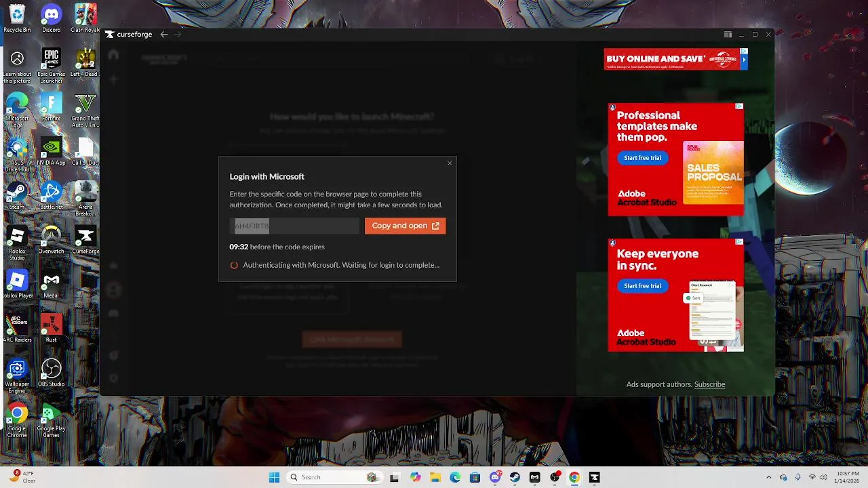This screenshot has height=488, width=868.
Task: Select the Left 4 Dead 2 icon
Action: [x=85, y=62]
